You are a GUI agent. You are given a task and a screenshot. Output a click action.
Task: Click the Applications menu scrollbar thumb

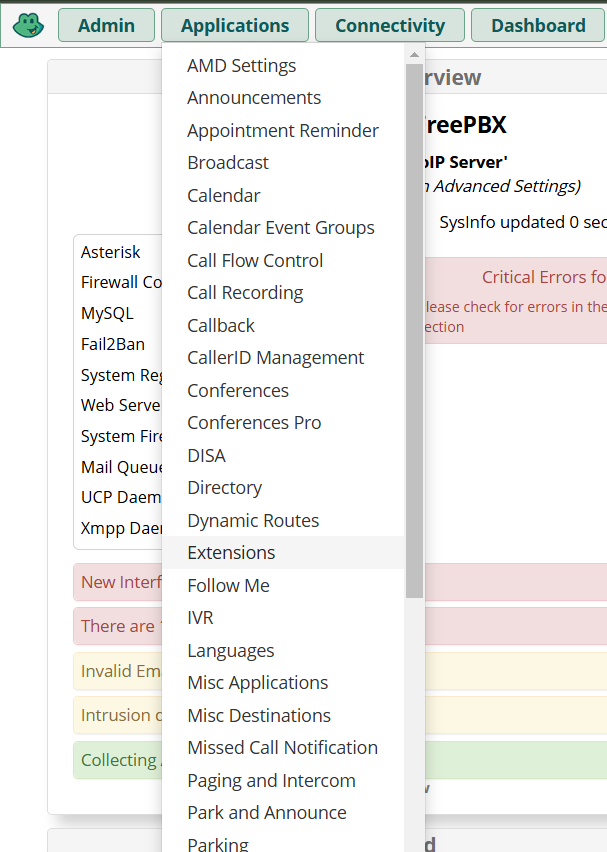click(414, 330)
